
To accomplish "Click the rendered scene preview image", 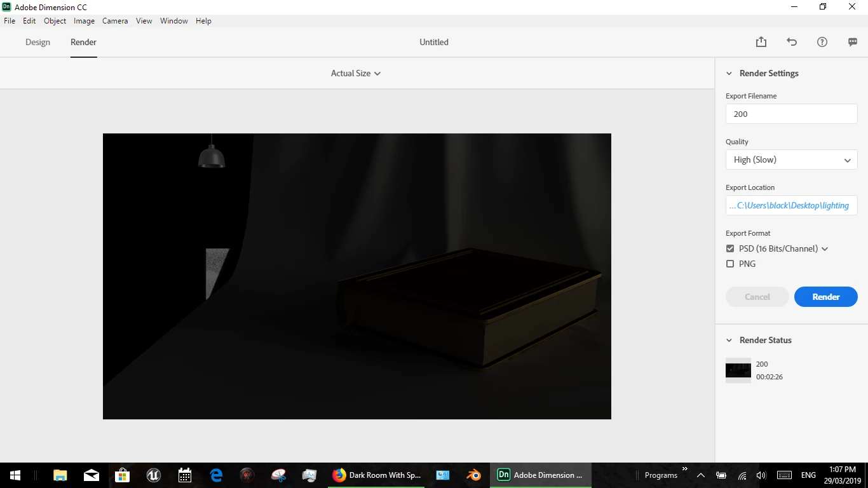I will tap(357, 276).
